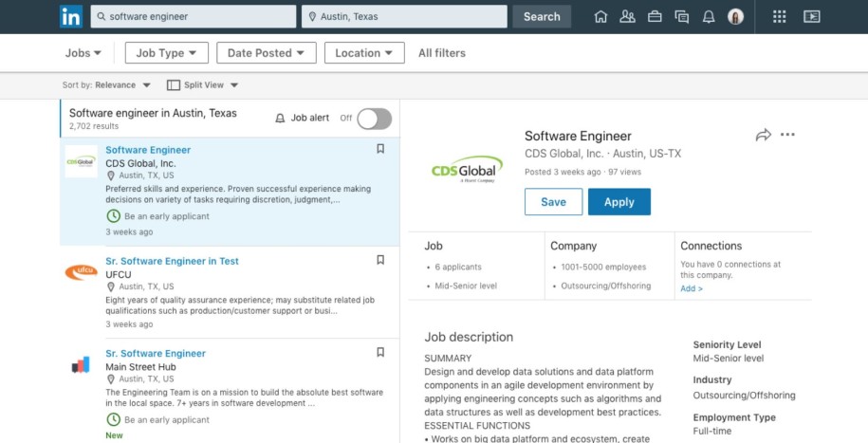Click 'ESSENTIAL FUNCTIONS' in job description

(477, 426)
